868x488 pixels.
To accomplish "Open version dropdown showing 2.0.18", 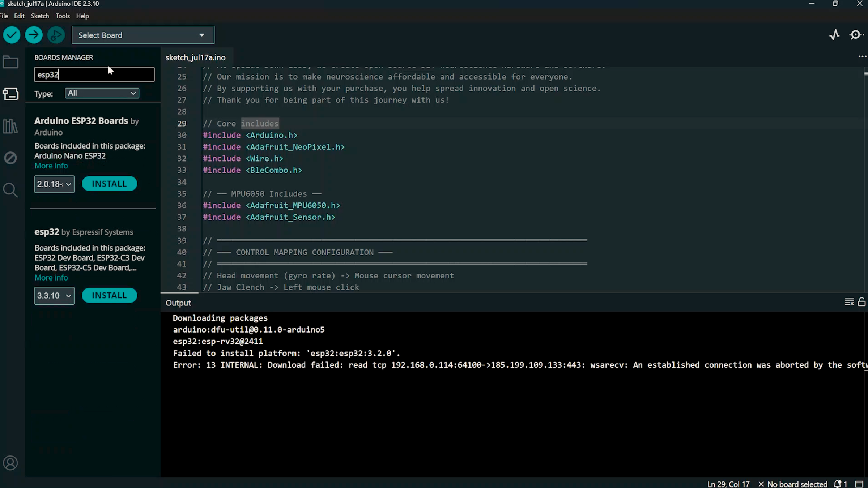I will click(x=54, y=184).
